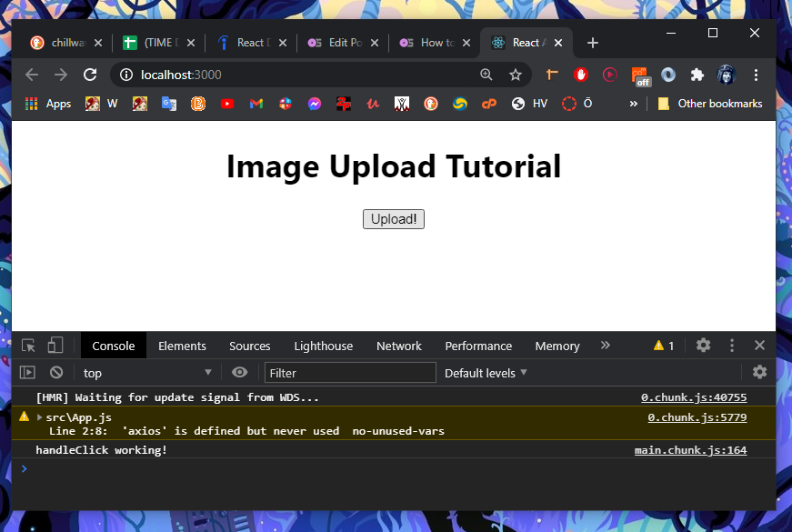Click the console sidebar show icon
The width and height of the screenshot is (792, 532).
click(27, 372)
